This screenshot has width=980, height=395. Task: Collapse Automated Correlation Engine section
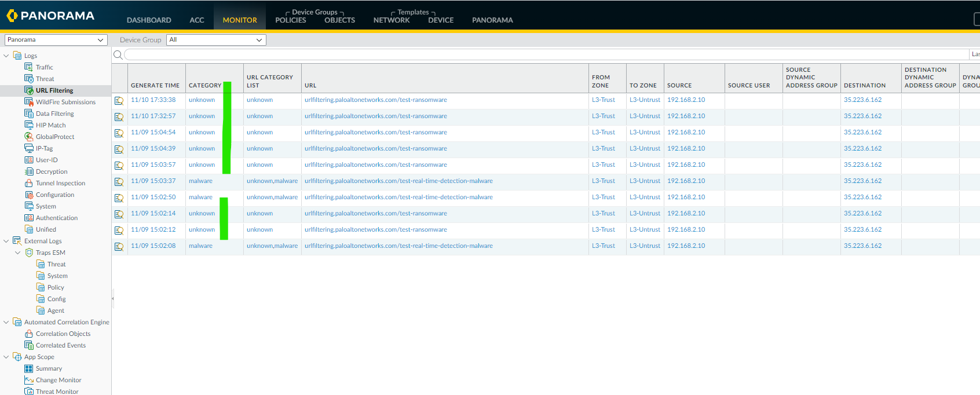tap(6, 322)
